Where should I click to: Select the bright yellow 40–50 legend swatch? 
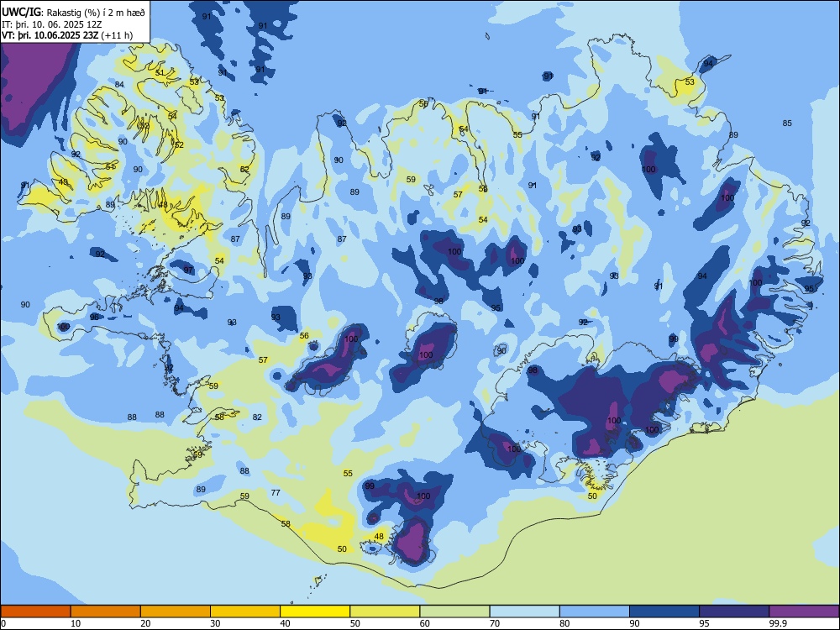point(315,612)
